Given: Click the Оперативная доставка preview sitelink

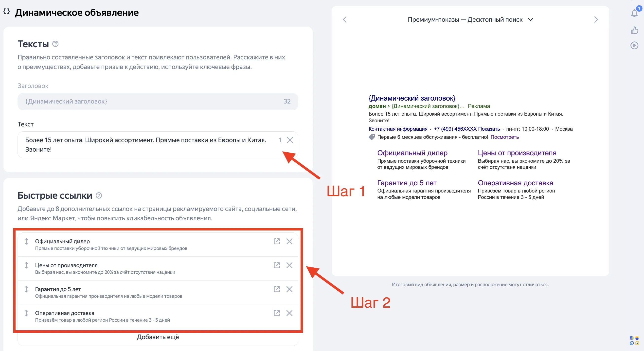Looking at the screenshot, I should coord(515,183).
